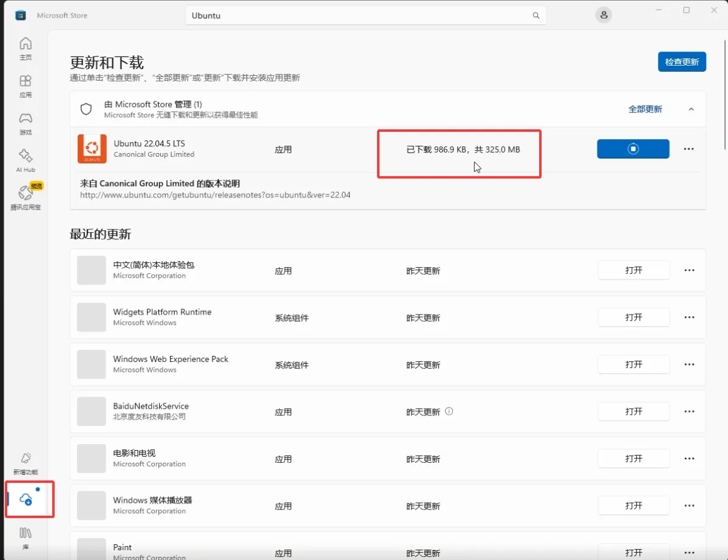Click the Ubuntu 22.04.5 LTS title text
Image resolution: width=728 pixels, height=560 pixels.
pos(149,143)
